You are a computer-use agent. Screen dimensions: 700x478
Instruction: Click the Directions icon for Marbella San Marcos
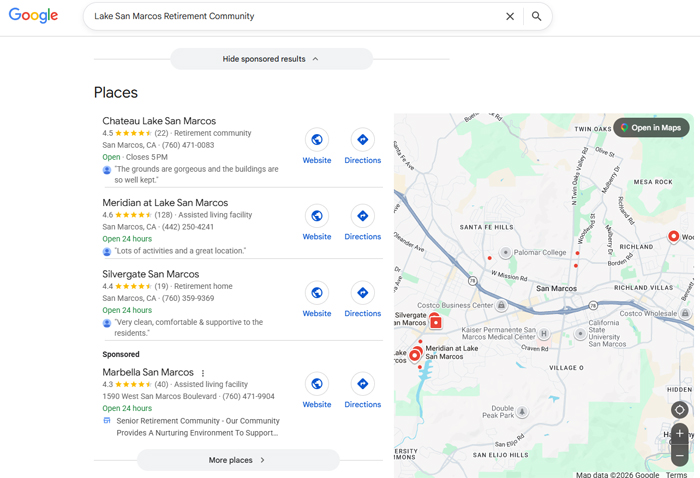pyautogui.click(x=362, y=384)
